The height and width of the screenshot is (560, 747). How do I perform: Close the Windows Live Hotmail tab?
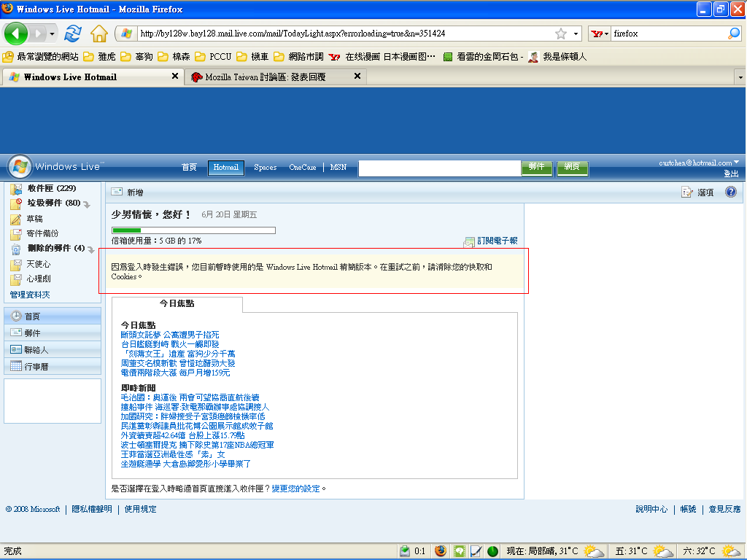coord(175,76)
